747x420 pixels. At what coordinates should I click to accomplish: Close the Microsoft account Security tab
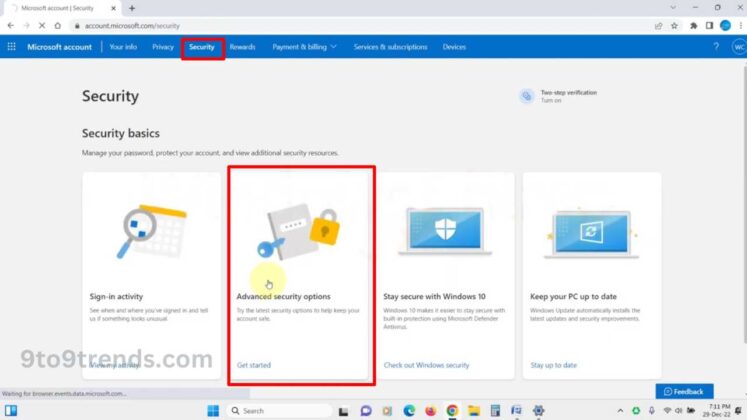(x=113, y=8)
